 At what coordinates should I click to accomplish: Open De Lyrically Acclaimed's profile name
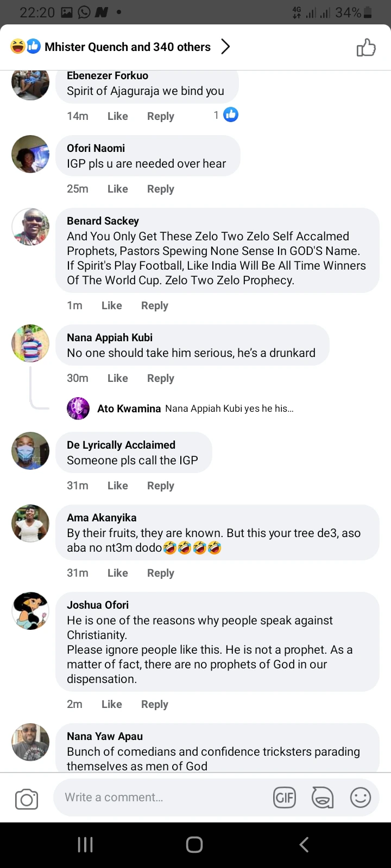[121, 445]
